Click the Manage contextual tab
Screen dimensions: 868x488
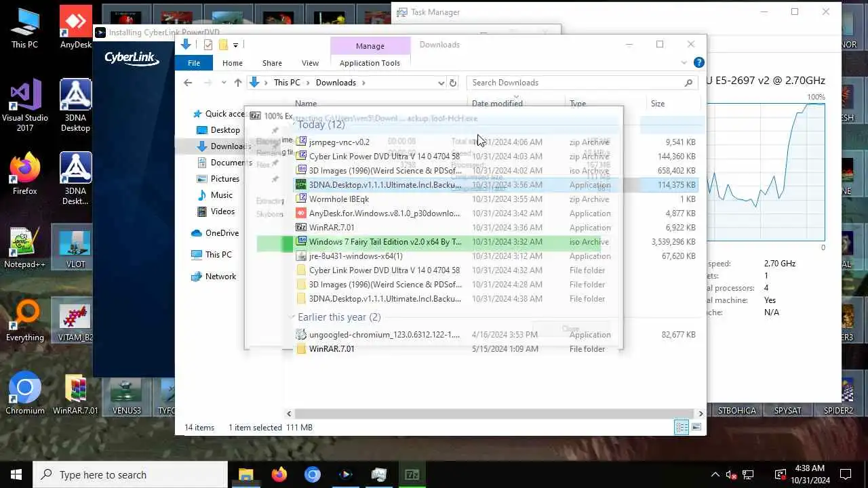[x=370, y=45]
